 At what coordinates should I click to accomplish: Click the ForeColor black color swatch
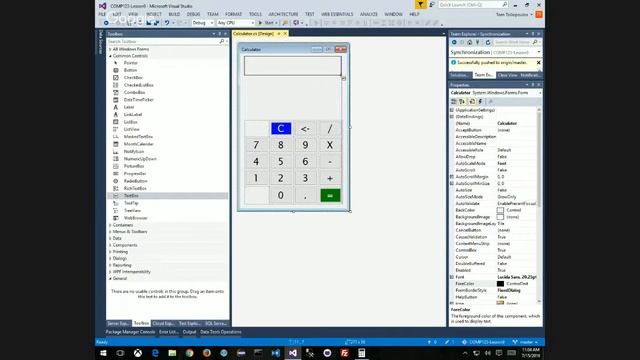[500, 284]
